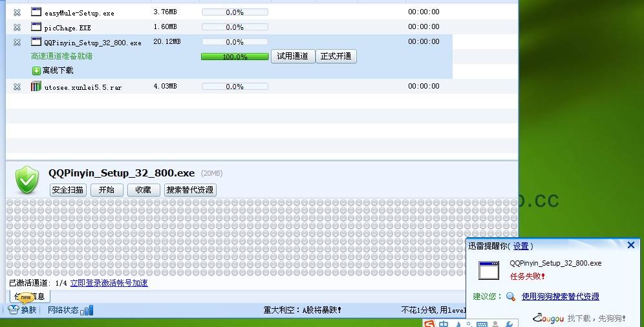Click the 0.0% progress bar of easyMule-Setup.exe

click(x=235, y=12)
